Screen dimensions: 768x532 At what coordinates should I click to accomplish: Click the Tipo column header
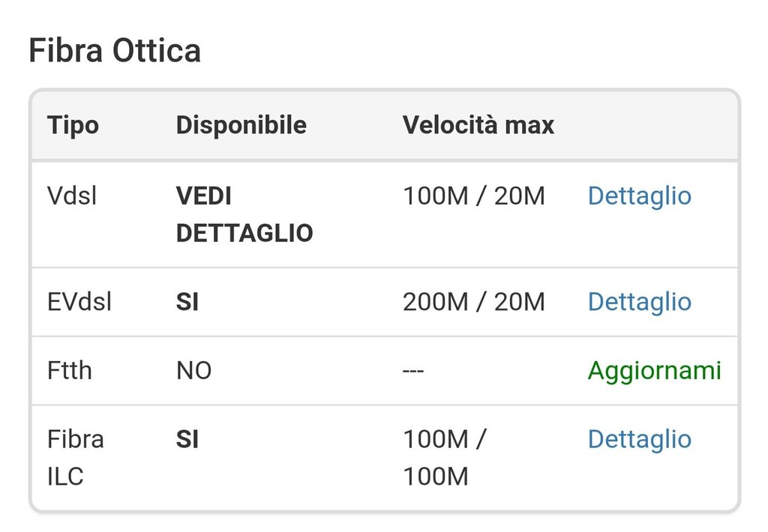click(73, 125)
